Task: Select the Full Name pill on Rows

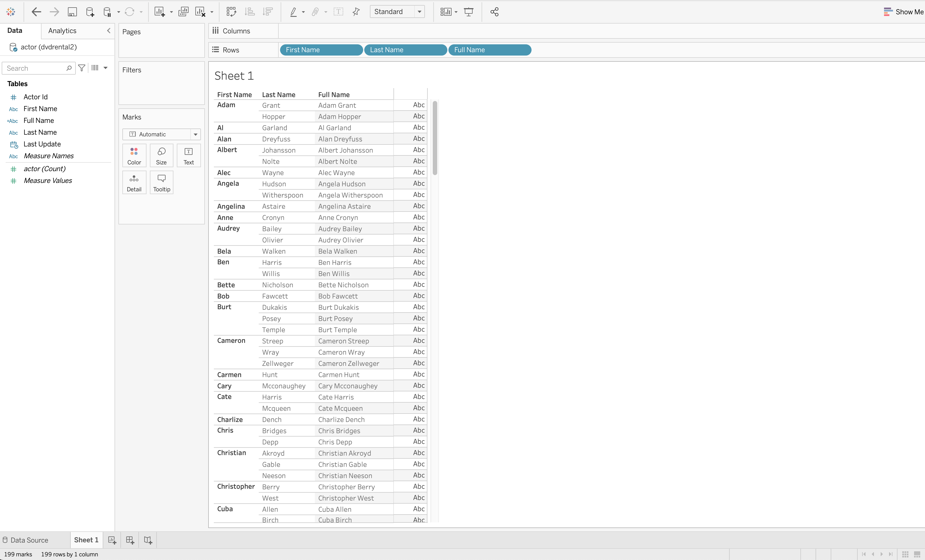Action: 489,50
